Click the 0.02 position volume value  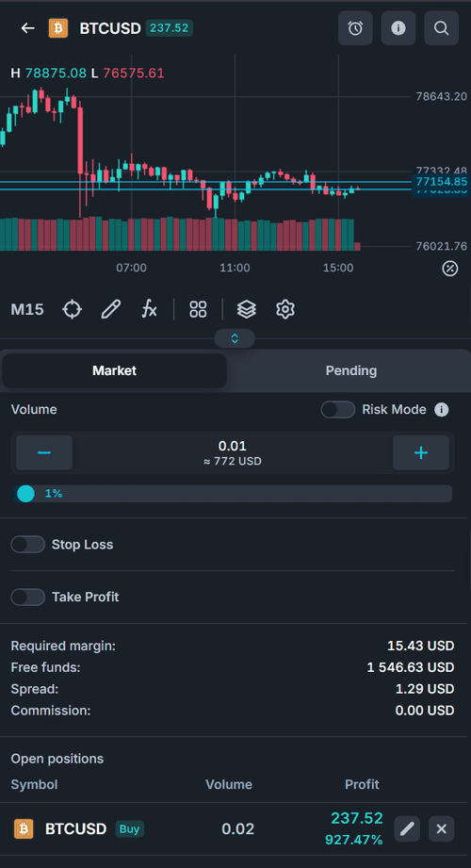[x=238, y=828]
